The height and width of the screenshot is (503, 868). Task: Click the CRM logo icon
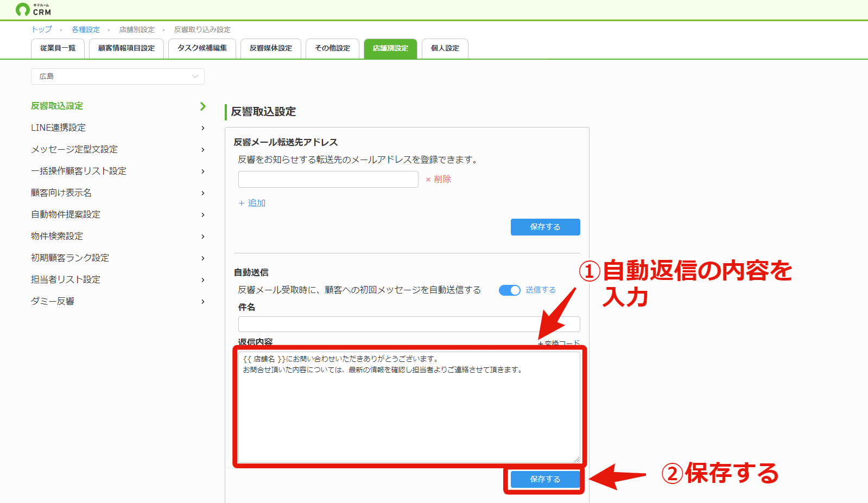tap(23, 9)
